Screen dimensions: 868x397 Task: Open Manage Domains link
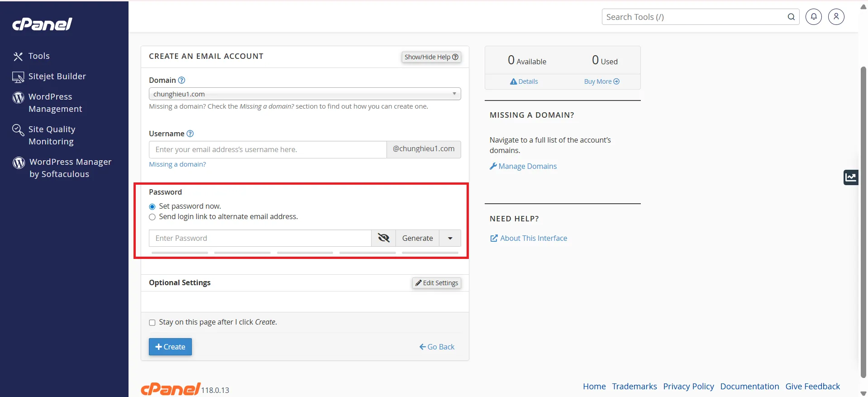[x=523, y=166]
